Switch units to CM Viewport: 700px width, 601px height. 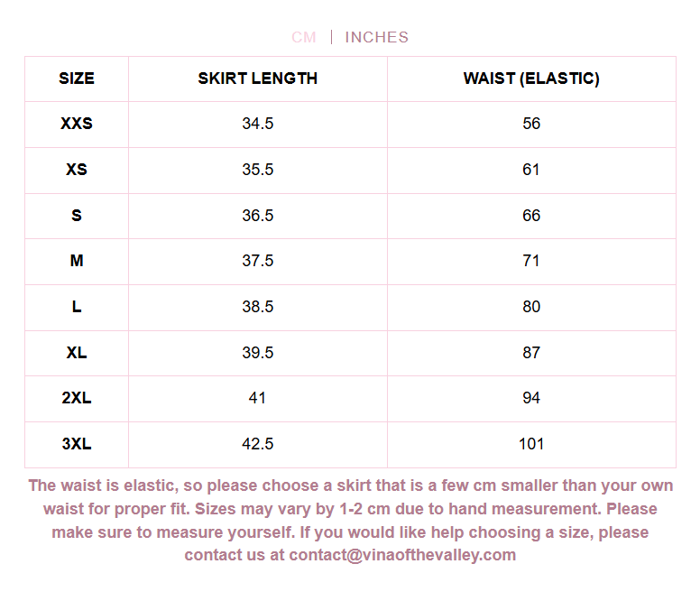304,37
